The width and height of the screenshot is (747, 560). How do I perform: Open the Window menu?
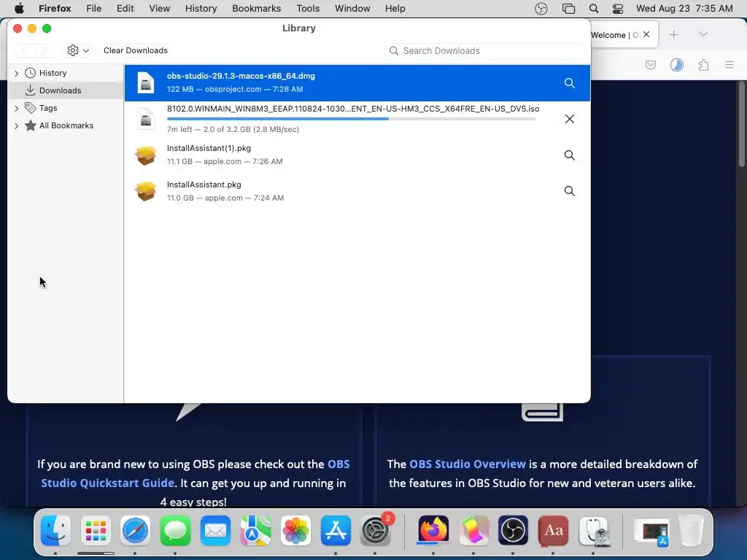(352, 9)
